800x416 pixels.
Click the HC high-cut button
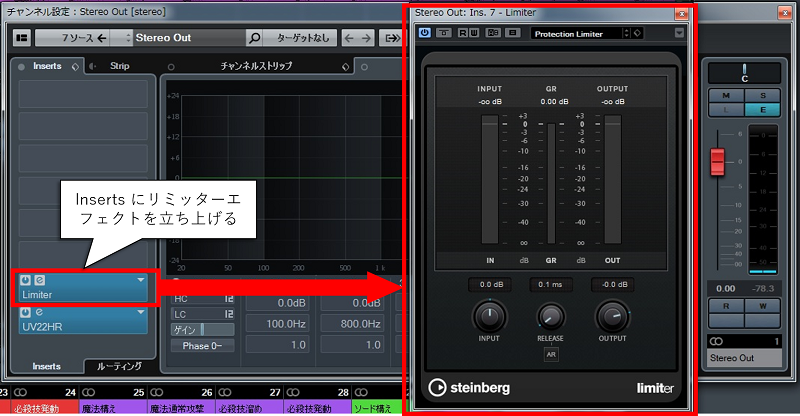tap(203, 299)
